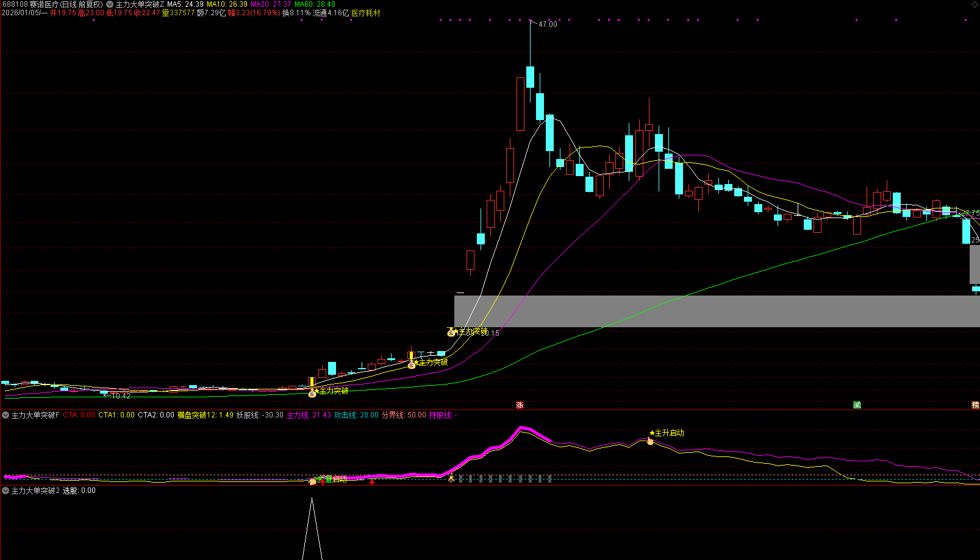
Task: Click the 主升启动 signal label
Action: coord(670,433)
